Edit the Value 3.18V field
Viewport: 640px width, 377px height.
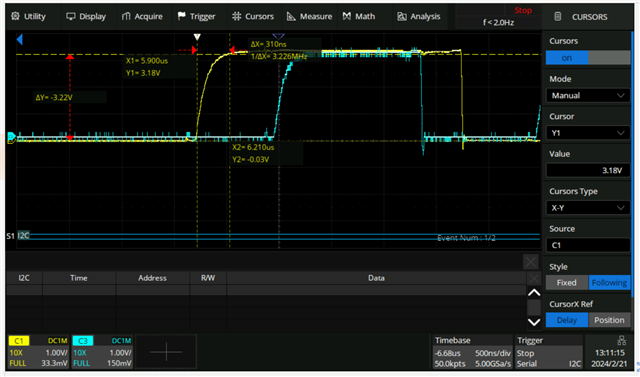[x=588, y=171]
